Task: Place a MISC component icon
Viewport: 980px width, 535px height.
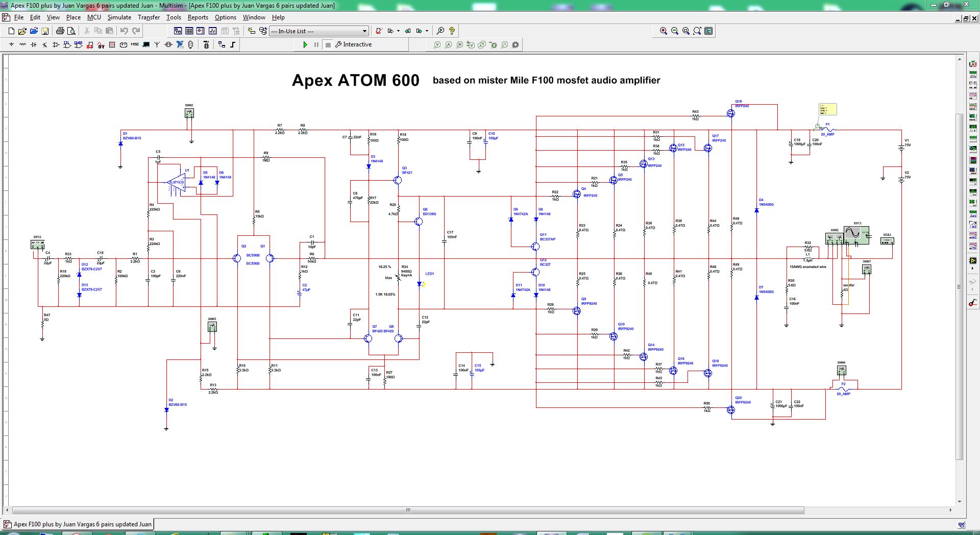Action: click(135, 44)
